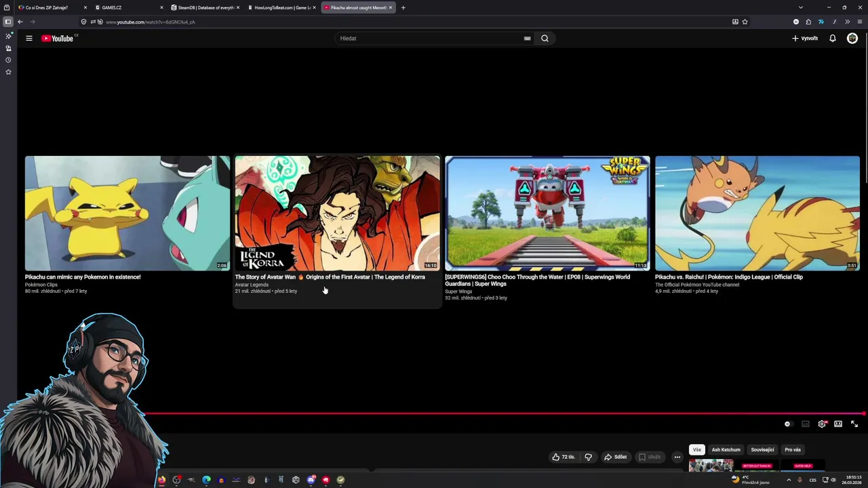Save the video with Uložit
This screenshot has height=488, width=868.
click(x=650, y=457)
